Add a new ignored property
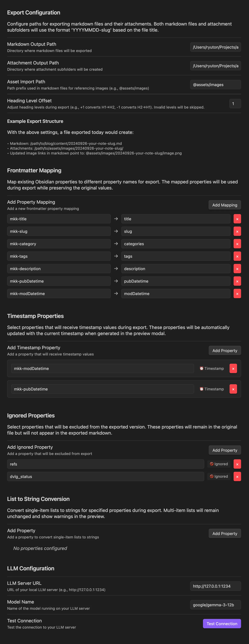The height and width of the screenshot is (644, 249). (x=225, y=450)
